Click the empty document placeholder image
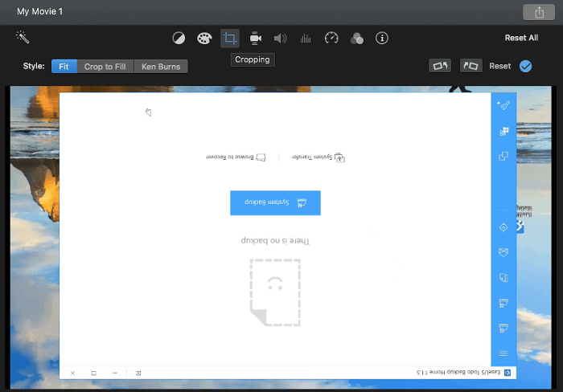The image size is (563, 392). point(275,292)
